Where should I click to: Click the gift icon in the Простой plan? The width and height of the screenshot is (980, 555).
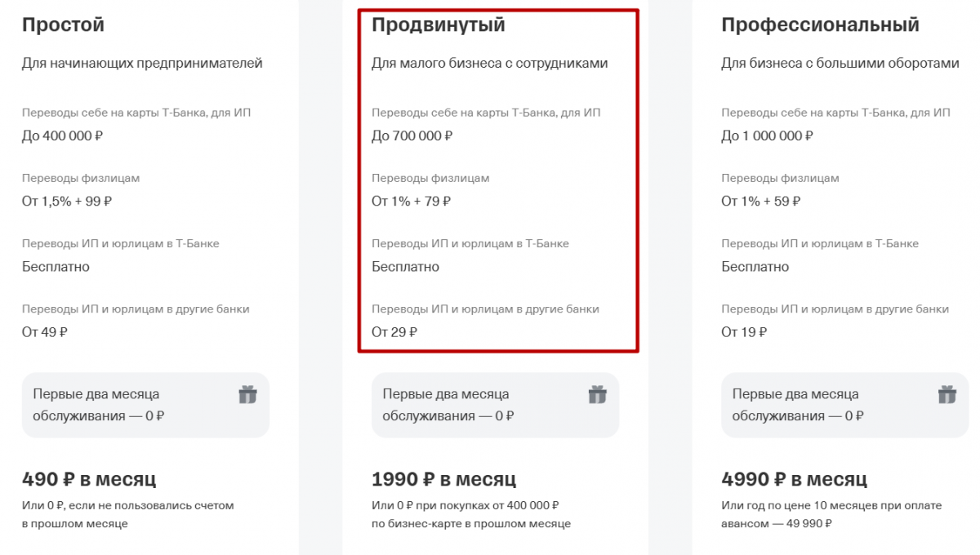pos(247,395)
